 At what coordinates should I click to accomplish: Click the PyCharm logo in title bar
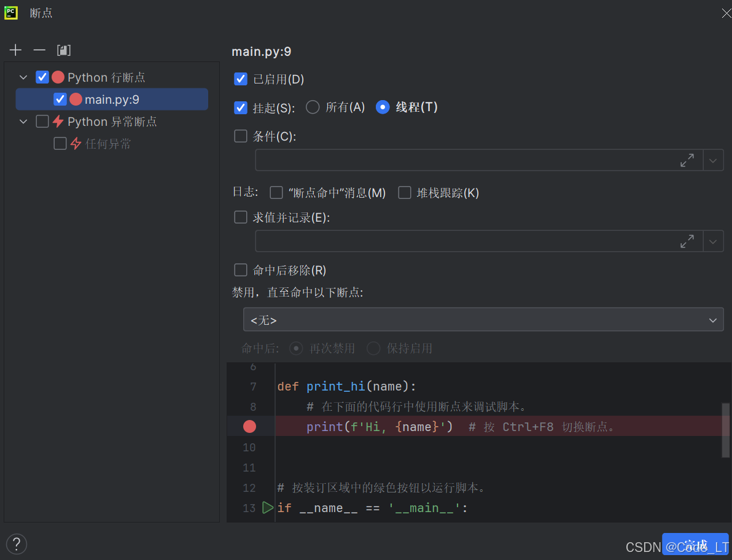coord(10,13)
